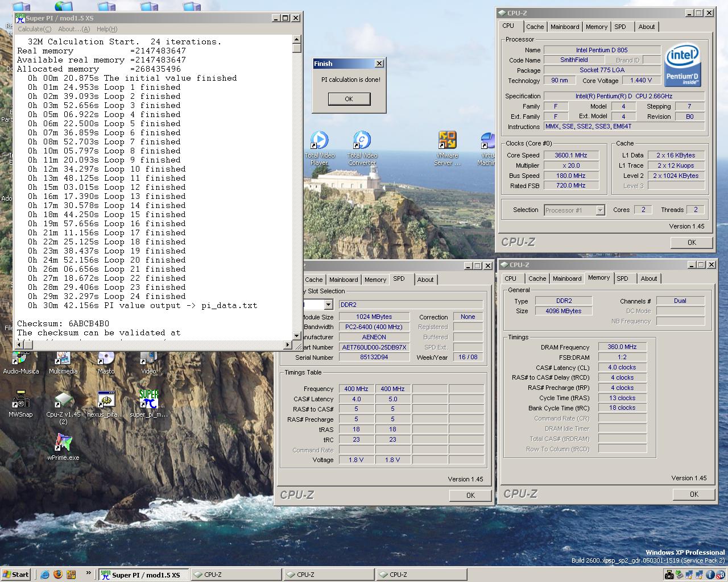Launch the Cpu-Z v1.45 (2) desktop shortcut

(63, 408)
